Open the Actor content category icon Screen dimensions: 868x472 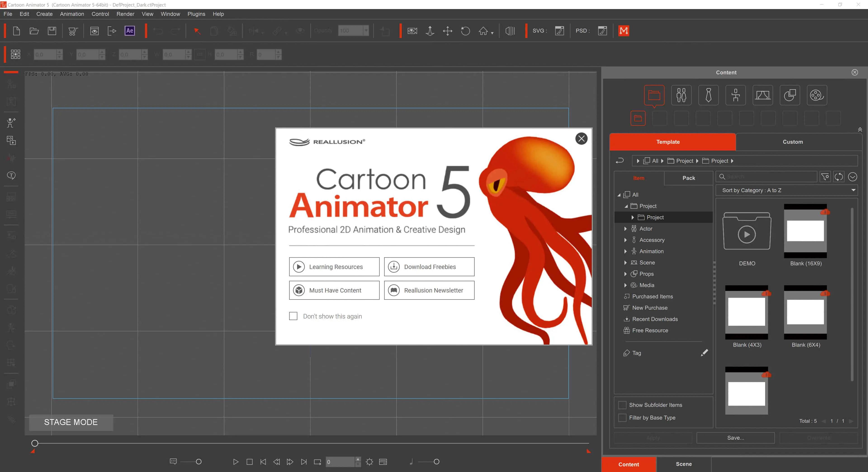[681, 95]
